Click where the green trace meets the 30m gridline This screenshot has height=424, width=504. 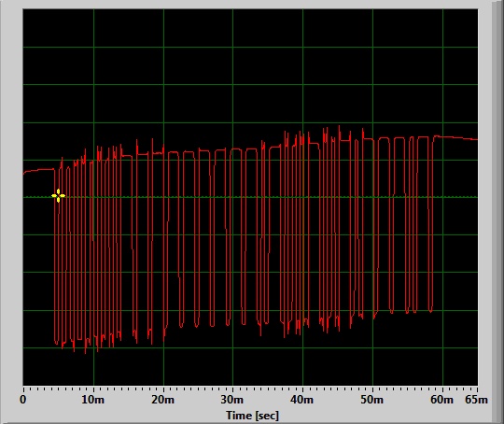(x=233, y=197)
